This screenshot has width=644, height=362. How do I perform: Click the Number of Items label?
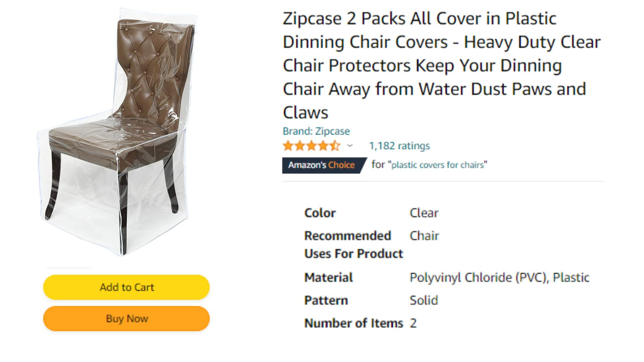(354, 323)
